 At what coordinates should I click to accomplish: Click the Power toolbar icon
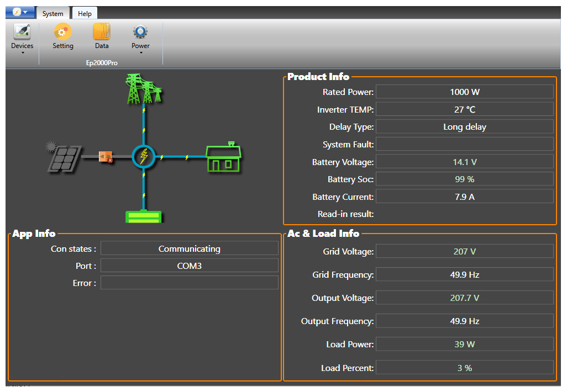click(x=140, y=33)
